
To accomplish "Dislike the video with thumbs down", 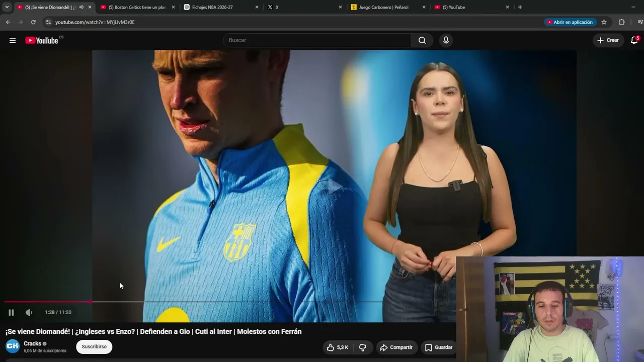I will [x=363, y=347].
